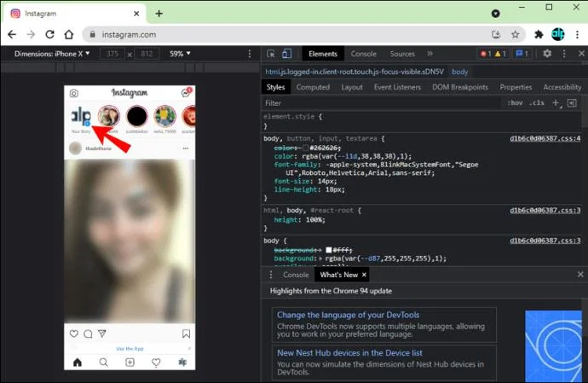Screen dimensions: 588x383
Task: Switch to drawer Console tab
Action: click(296, 275)
